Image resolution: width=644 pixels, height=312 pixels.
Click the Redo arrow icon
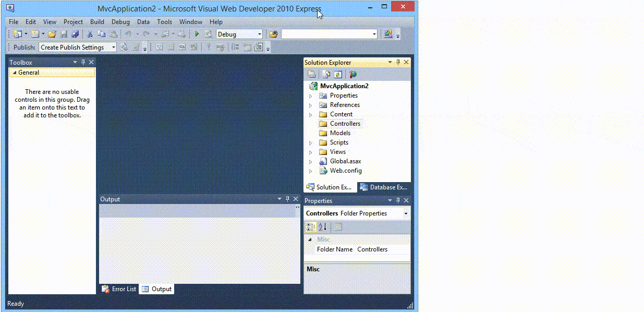coord(147,34)
